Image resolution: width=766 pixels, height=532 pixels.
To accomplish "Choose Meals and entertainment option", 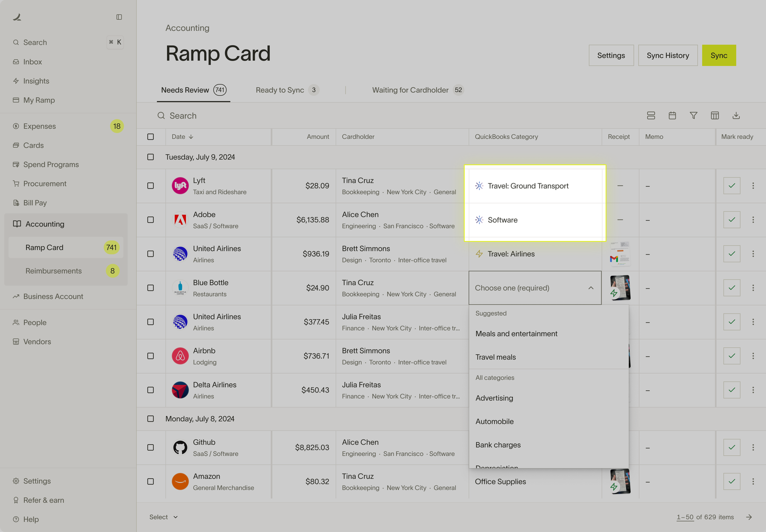I will coord(516,334).
